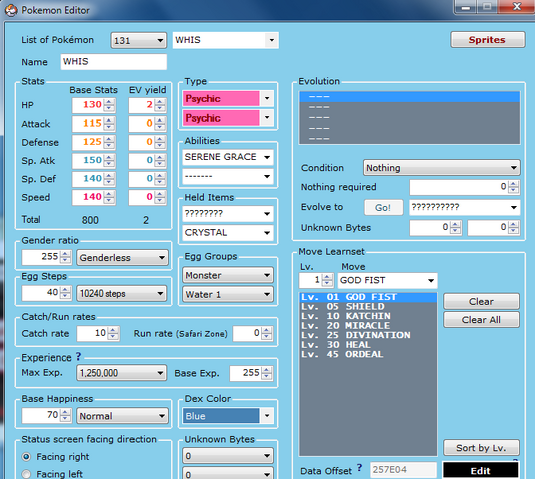This screenshot has height=479, width=535.
Task: Click the Attack EV yield stepper
Action: 160,124
